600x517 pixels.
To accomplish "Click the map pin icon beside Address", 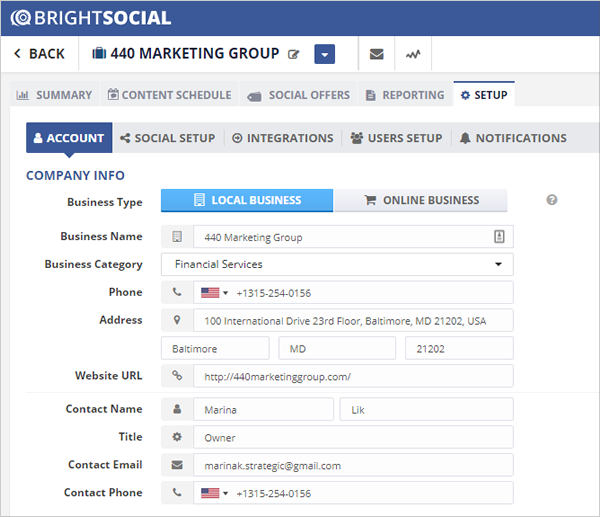I will click(177, 321).
